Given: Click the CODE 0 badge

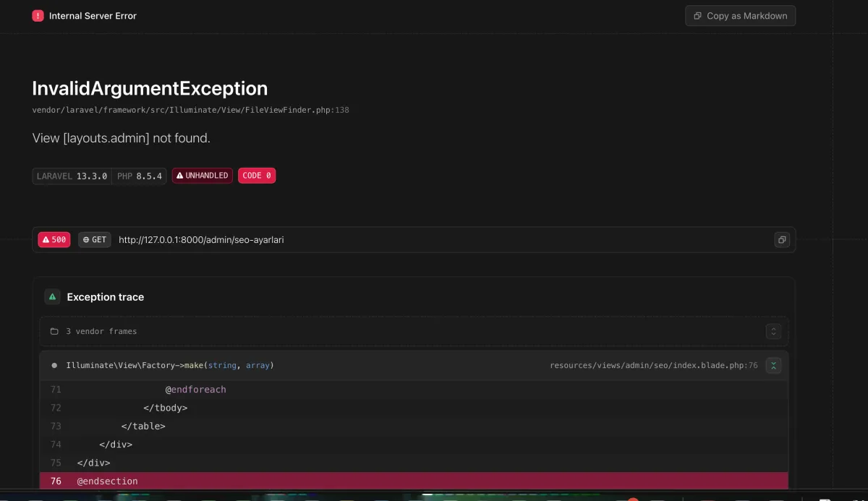Looking at the screenshot, I should (x=257, y=176).
